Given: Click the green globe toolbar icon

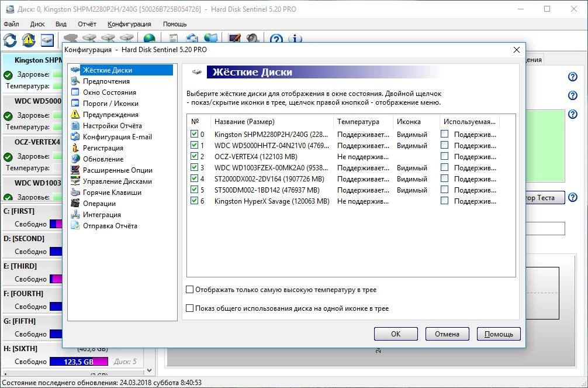Looking at the screenshot, I should (x=149, y=38).
